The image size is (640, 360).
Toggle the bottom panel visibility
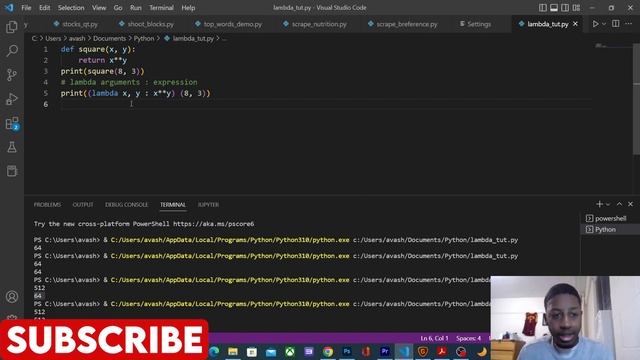[x=554, y=8]
